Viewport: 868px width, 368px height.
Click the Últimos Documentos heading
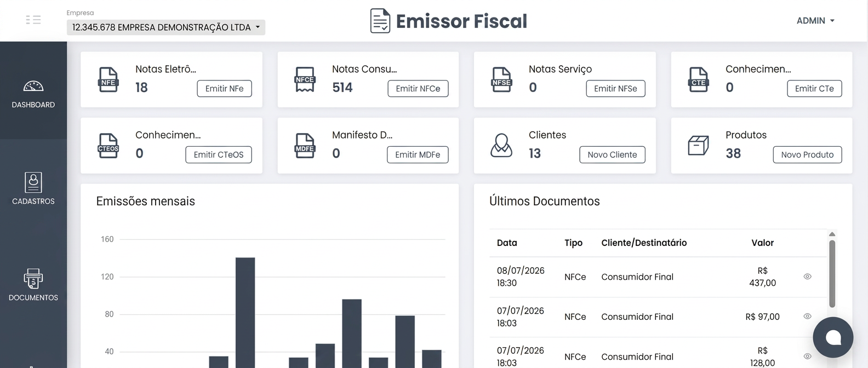tap(544, 202)
